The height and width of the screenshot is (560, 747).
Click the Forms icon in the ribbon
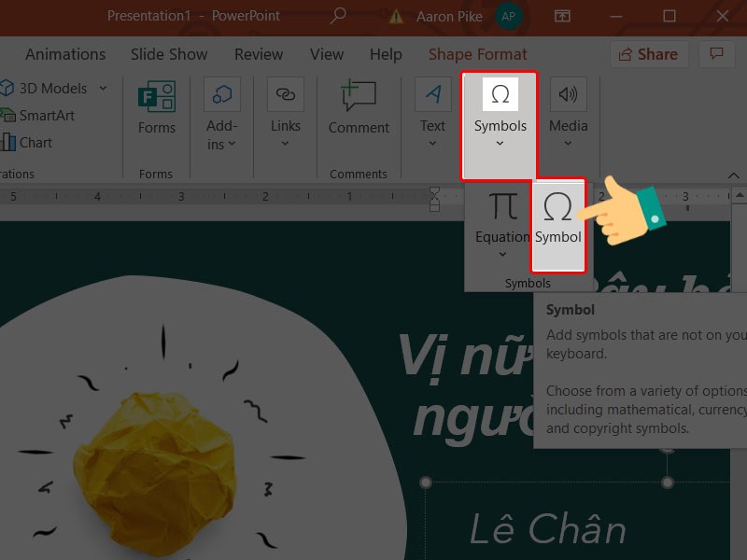click(x=156, y=107)
